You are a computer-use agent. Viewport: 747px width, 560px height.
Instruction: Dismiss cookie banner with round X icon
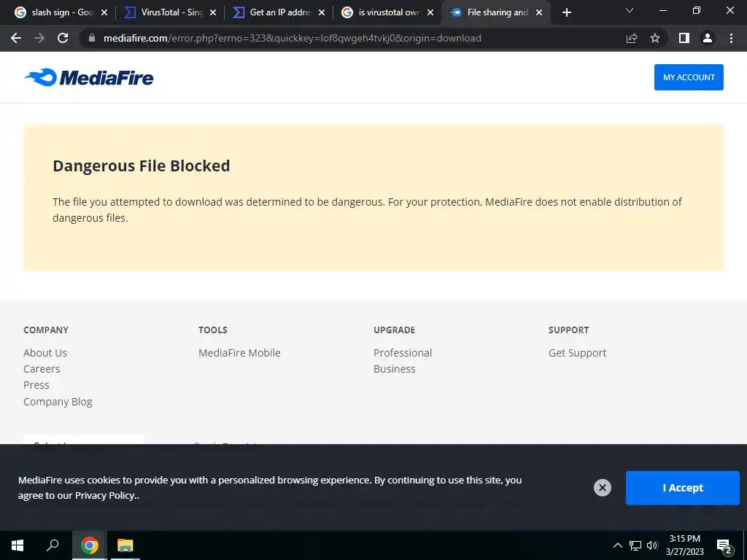pos(602,488)
